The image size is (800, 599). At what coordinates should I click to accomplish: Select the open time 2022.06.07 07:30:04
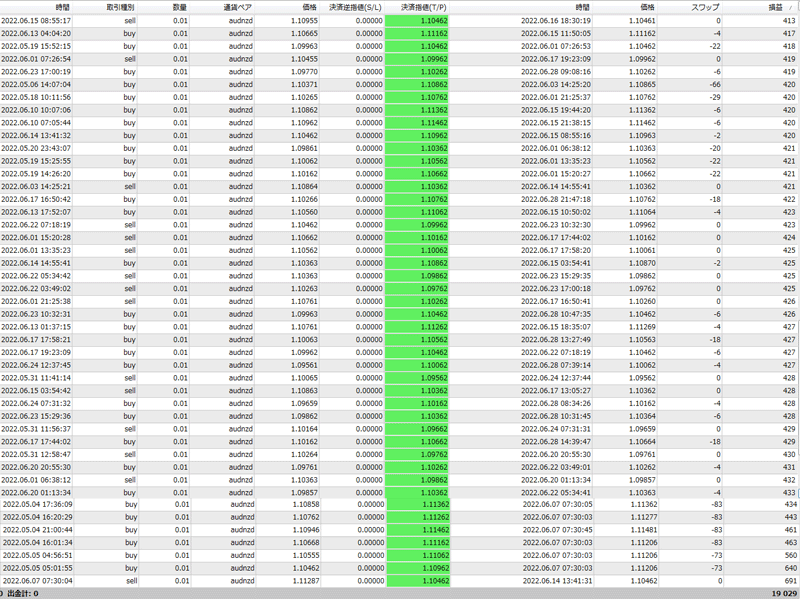pos(38,581)
